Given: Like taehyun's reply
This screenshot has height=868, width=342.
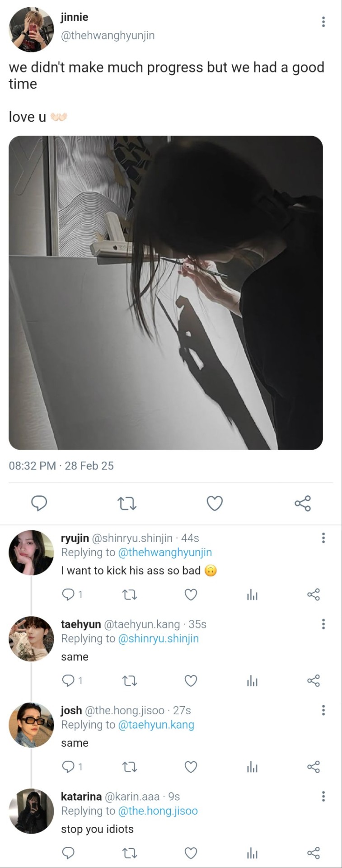Looking at the screenshot, I should pyautogui.click(x=191, y=680).
